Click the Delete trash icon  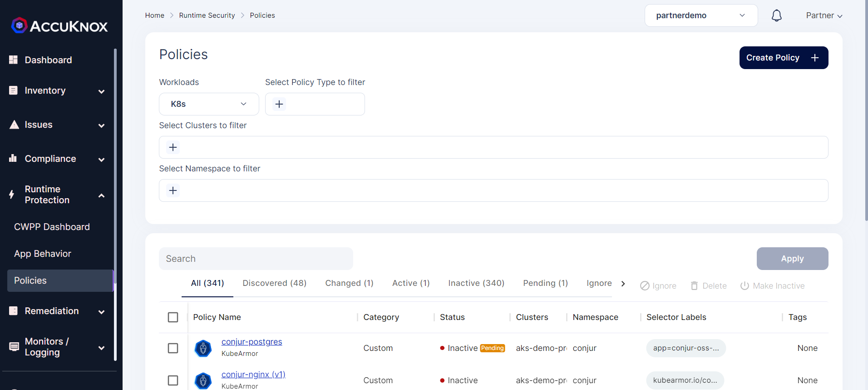pos(694,286)
